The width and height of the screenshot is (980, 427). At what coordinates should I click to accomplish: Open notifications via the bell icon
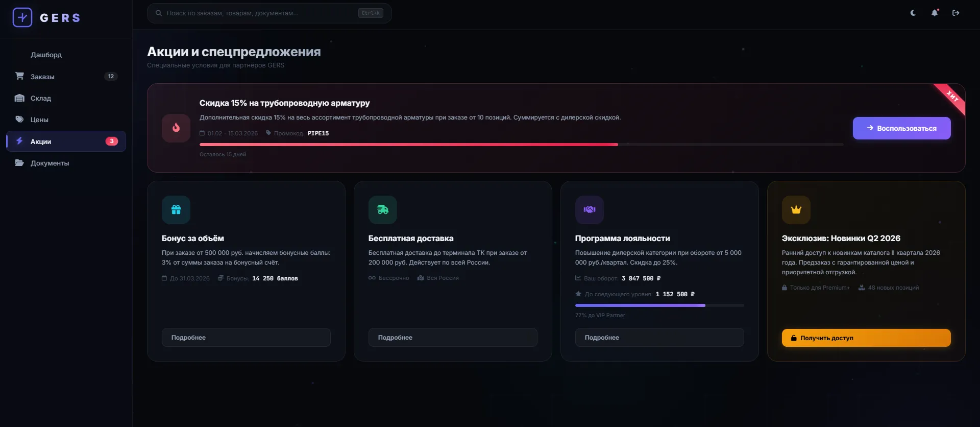[x=935, y=13]
